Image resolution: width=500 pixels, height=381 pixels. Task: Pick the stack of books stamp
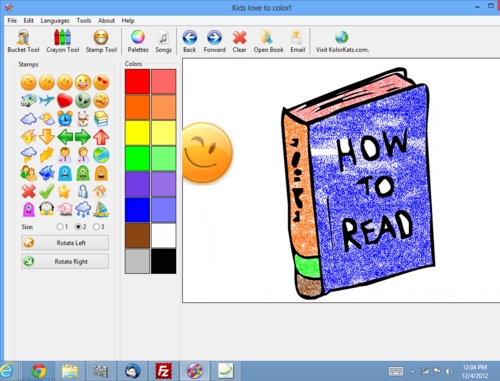[101, 118]
